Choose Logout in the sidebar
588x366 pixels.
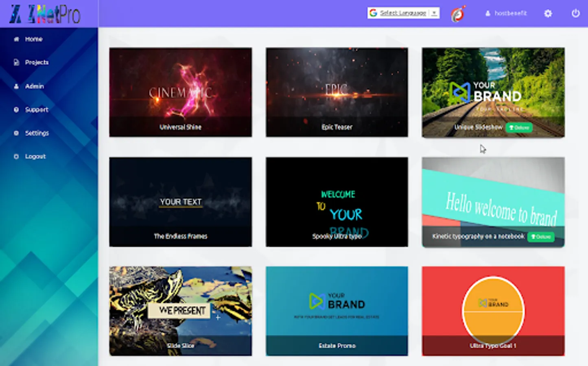(35, 156)
